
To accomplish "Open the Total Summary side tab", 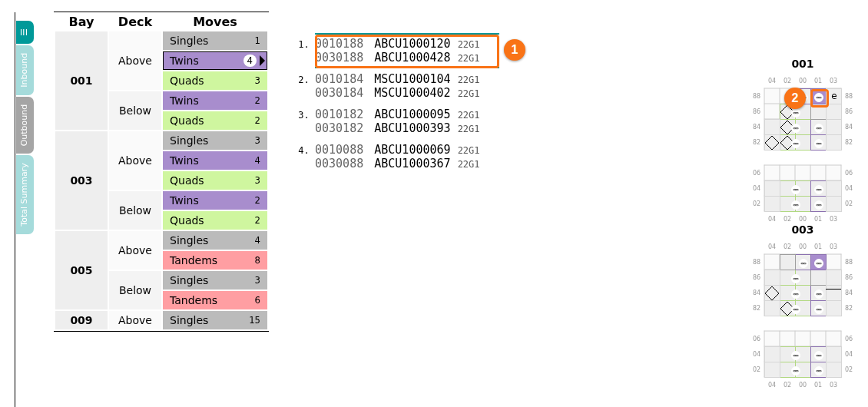I will click(25, 194).
